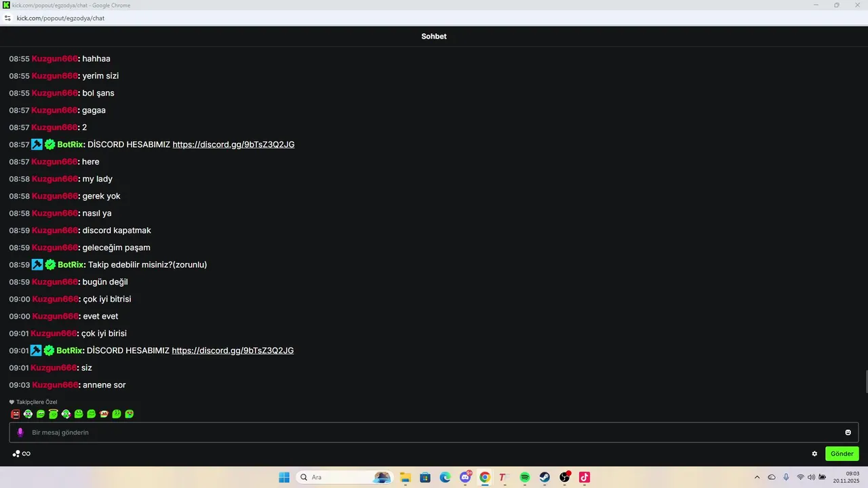Click the message text 'çok iyi bitrisi'
The height and width of the screenshot is (488, 868).
click(x=106, y=299)
